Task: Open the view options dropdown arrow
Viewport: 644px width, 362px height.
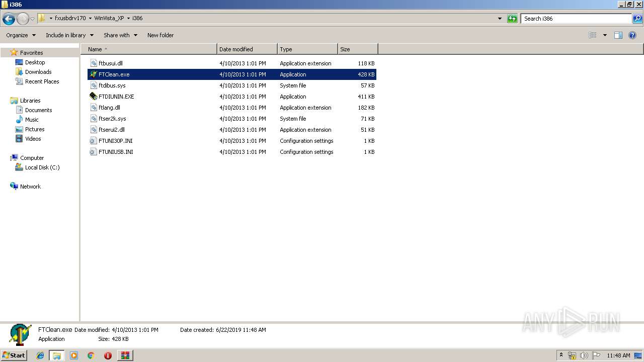Action: click(x=605, y=35)
